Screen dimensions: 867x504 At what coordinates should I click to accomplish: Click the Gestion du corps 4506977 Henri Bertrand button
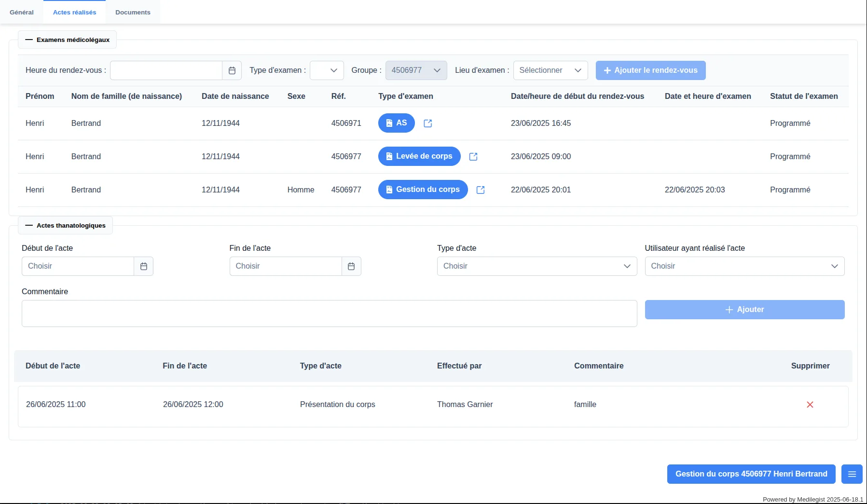(751, 474)
